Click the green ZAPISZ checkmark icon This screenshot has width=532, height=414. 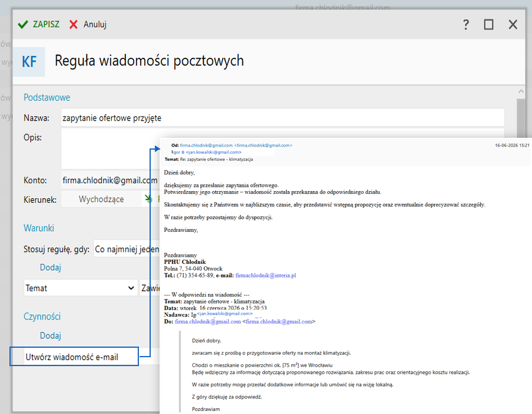[x=22, y=24]
